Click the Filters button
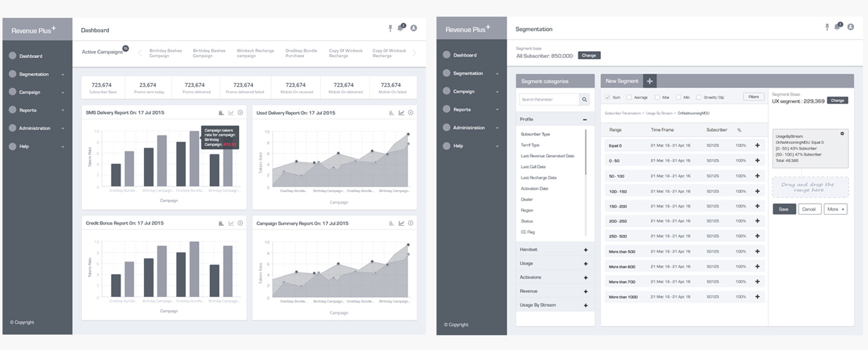 pyautogui.click(x=753, y=97)
